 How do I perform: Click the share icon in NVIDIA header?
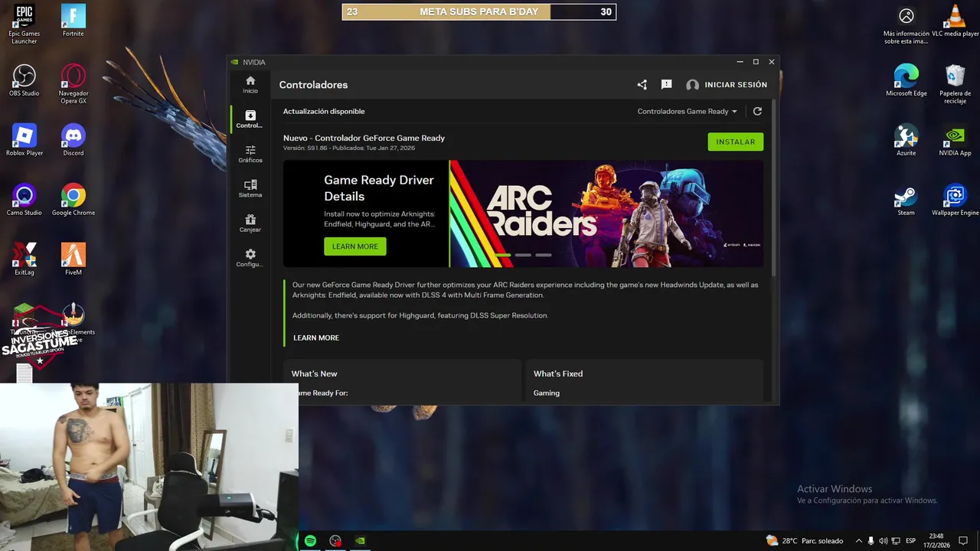pyautogui.click(x=642, y=85)
